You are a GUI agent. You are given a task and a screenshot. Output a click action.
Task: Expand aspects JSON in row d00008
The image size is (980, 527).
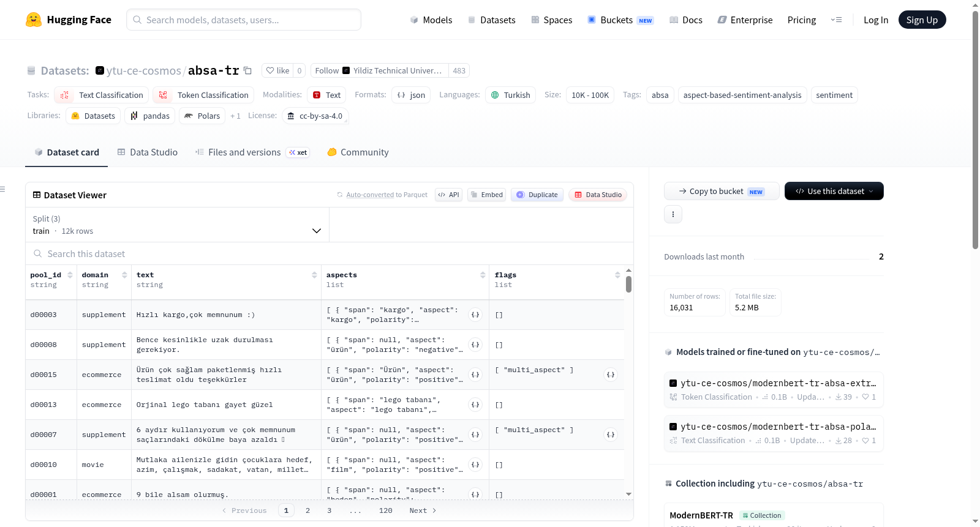[x=475, y=345]
